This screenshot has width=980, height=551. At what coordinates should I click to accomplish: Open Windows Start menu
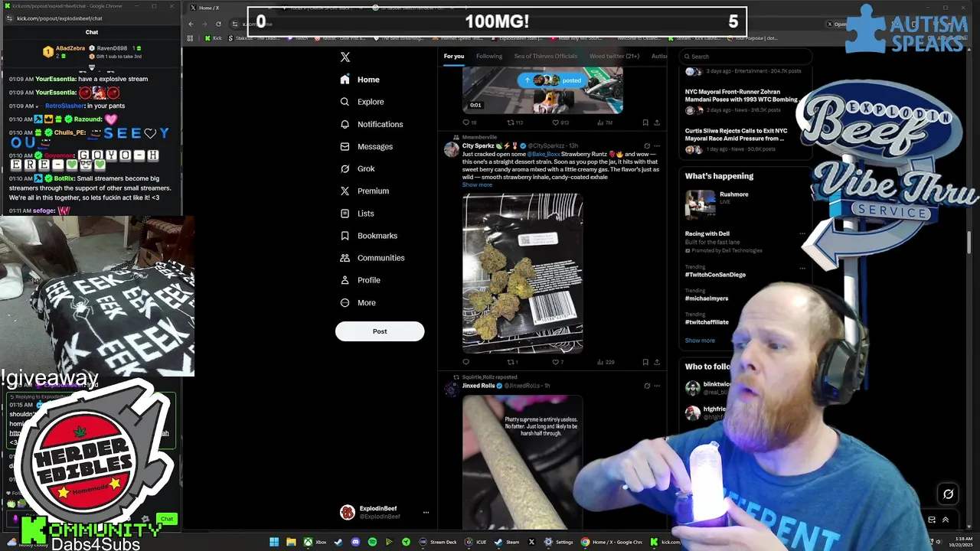pos(274,542)
